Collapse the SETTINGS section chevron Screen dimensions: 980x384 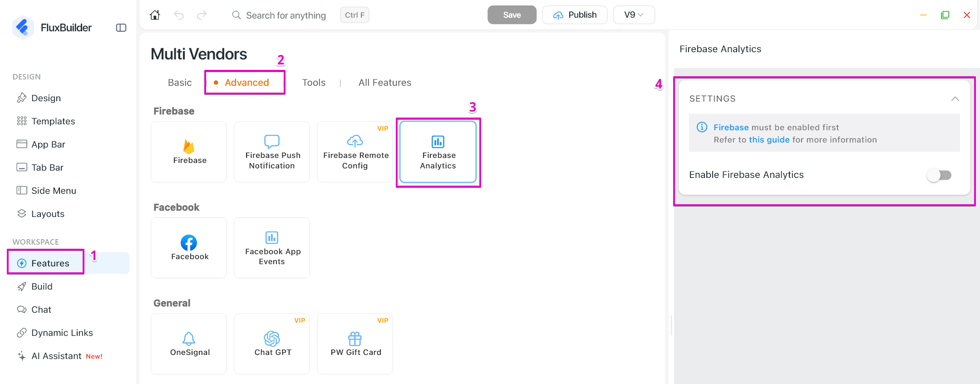tap(955, 99)
